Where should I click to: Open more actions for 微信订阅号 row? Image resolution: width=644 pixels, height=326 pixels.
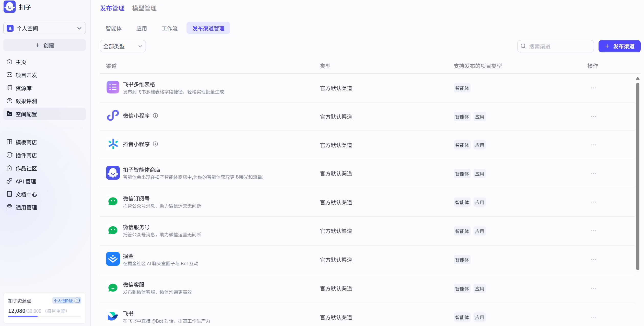(593, 202)
